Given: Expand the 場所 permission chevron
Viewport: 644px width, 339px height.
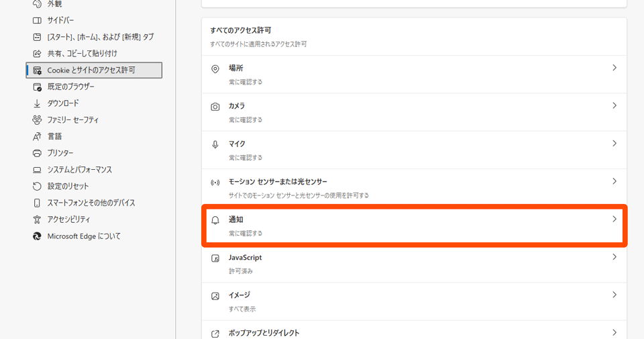Looking at the screenshot, I should tap(614, 68).
